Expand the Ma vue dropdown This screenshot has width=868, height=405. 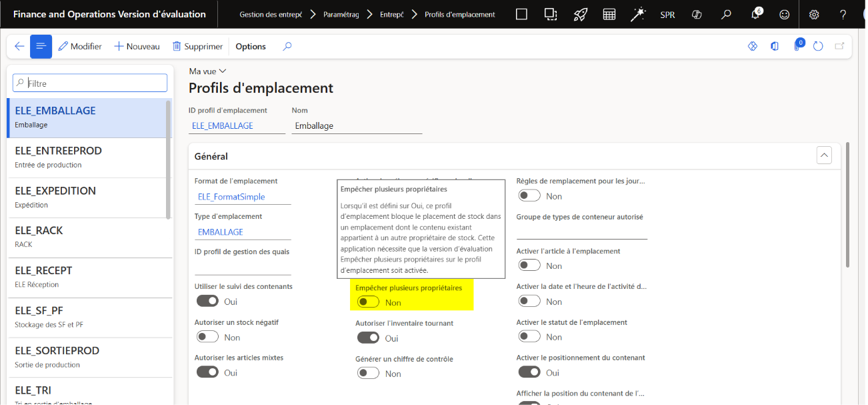pyautogui.click(x=208, y=71)
